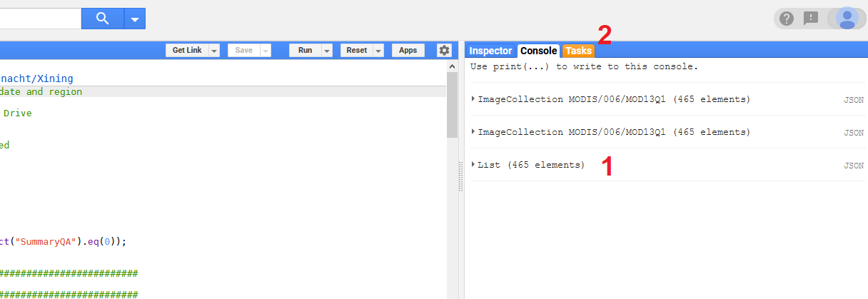Expand the second ImageCollection MOD13Q1 entry
Viewport: 868px width, 299px height.
pyautogui.click(x=473, y=132)
